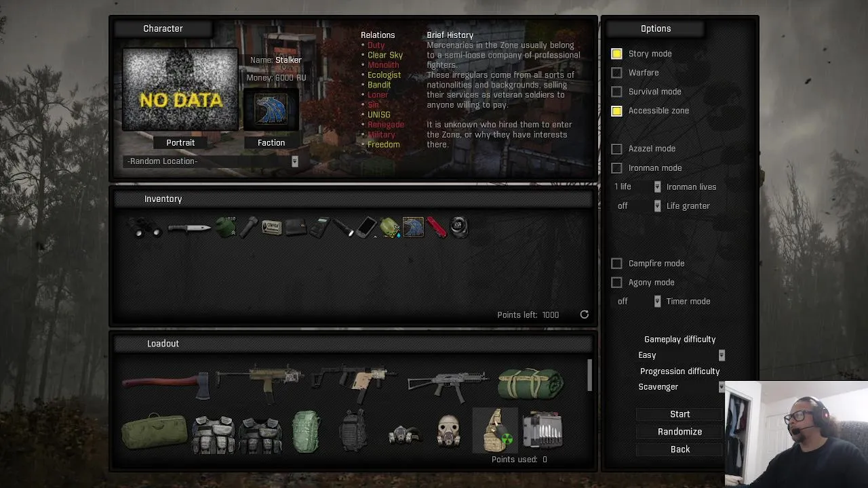Viewport: 868px width, 488px height.
Task: Click the UNISG relation entry
Action: click(379, 115)
